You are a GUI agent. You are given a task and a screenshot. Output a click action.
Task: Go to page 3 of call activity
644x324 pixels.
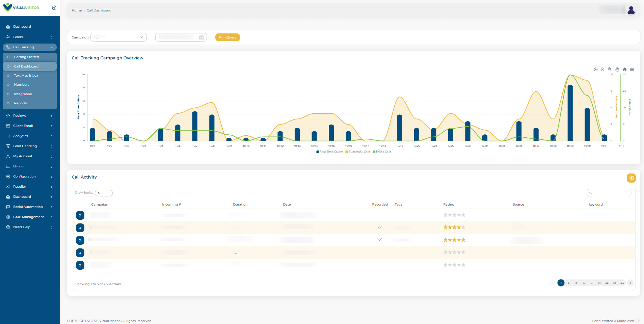coord(576,283)
